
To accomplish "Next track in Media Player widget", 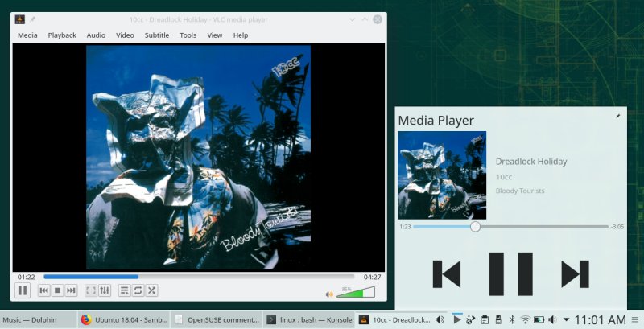I will point(575,274).
